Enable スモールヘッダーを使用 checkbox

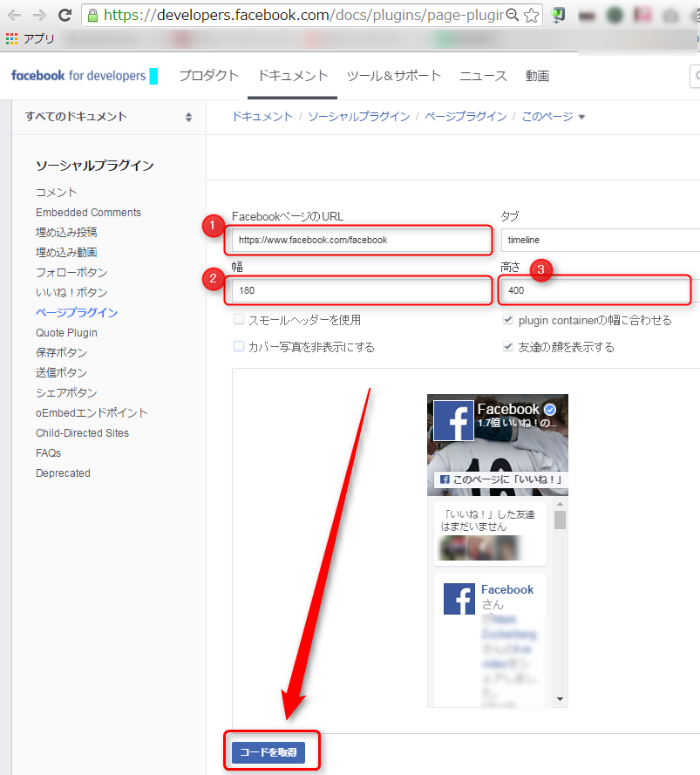(x=239, y=320)
